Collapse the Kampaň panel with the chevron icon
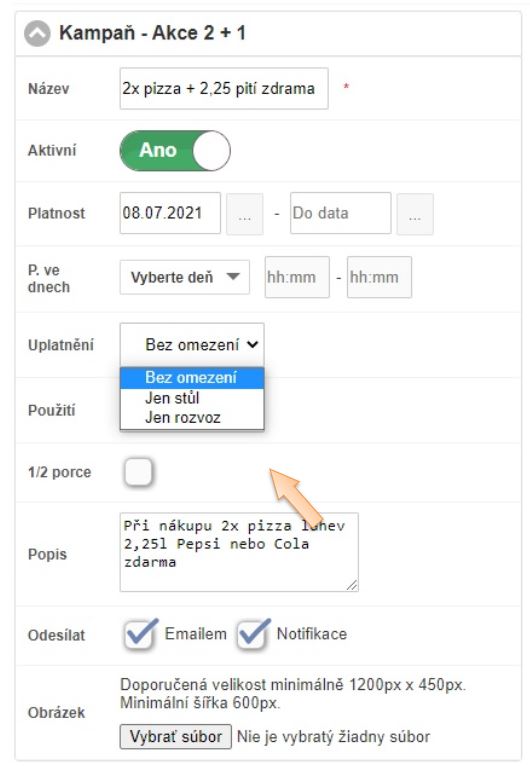 click(38, 33)
